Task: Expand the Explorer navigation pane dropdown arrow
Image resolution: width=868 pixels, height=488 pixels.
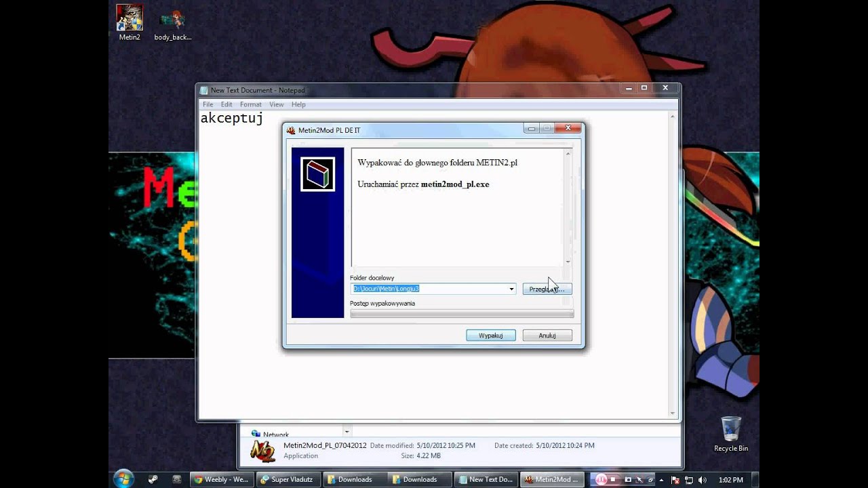Action: point(347,432)
